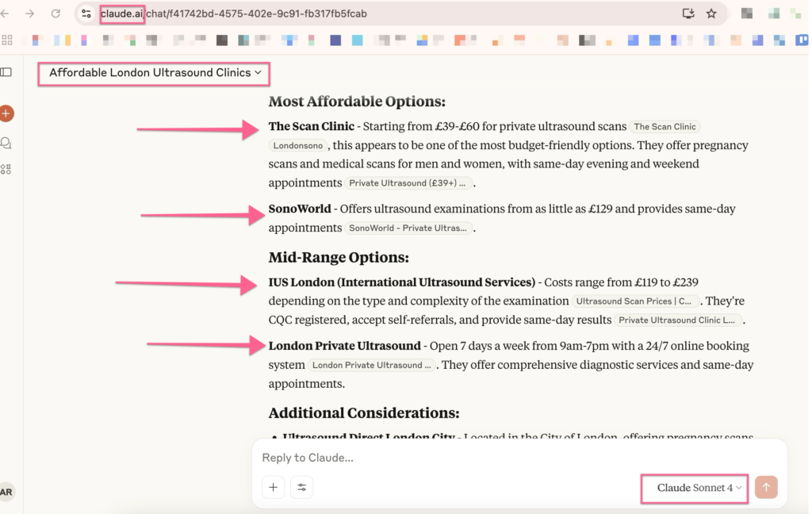
Task: Reload the claude.ai page
Action: coord(56,14)
